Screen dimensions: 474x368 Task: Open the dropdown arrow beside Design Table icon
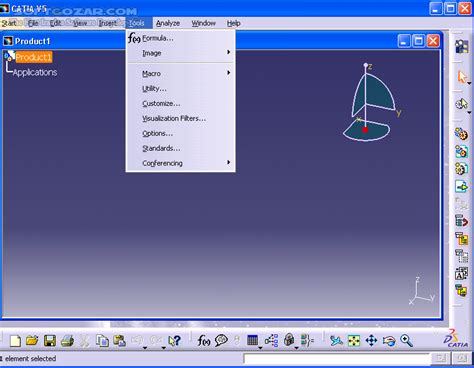(x=260, y=348)
